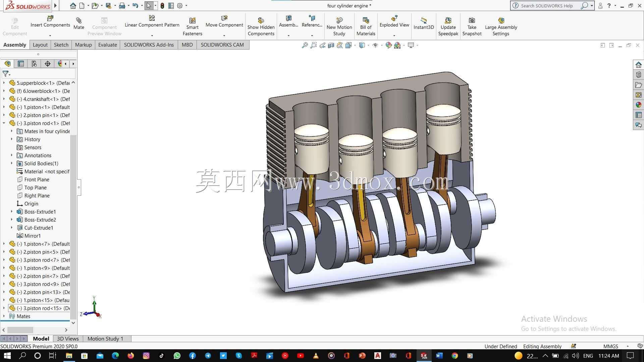
Task: Open the Evaluate tab
Action: tap(108, 45)
